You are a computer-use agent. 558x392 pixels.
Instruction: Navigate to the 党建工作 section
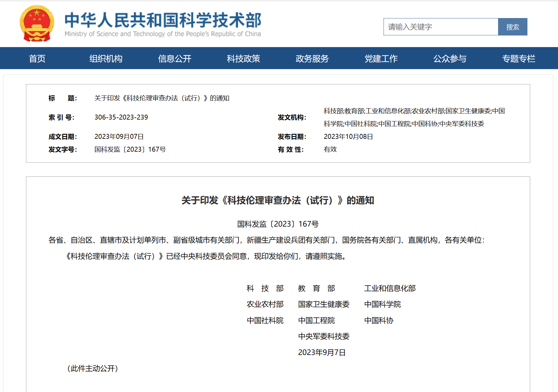coord(381,58)
